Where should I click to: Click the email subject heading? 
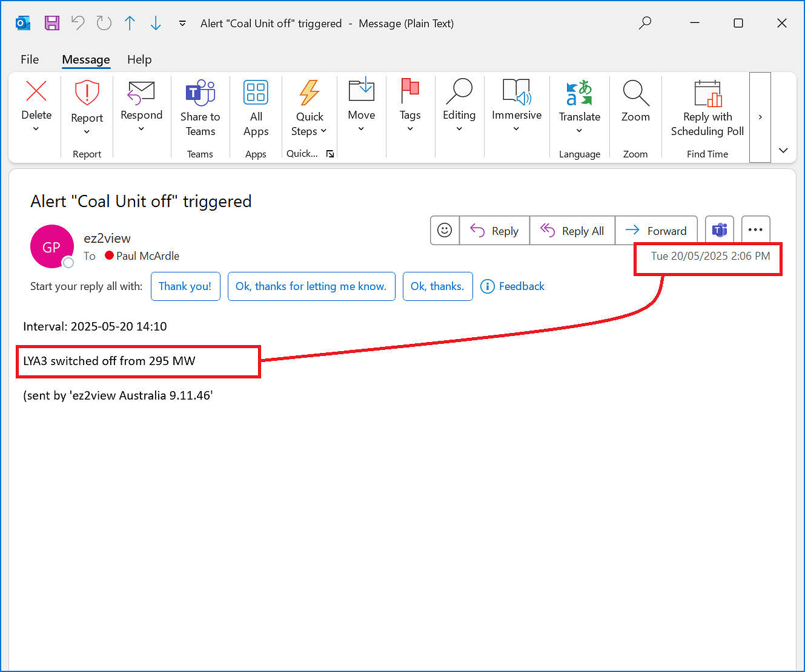point(141,201)
